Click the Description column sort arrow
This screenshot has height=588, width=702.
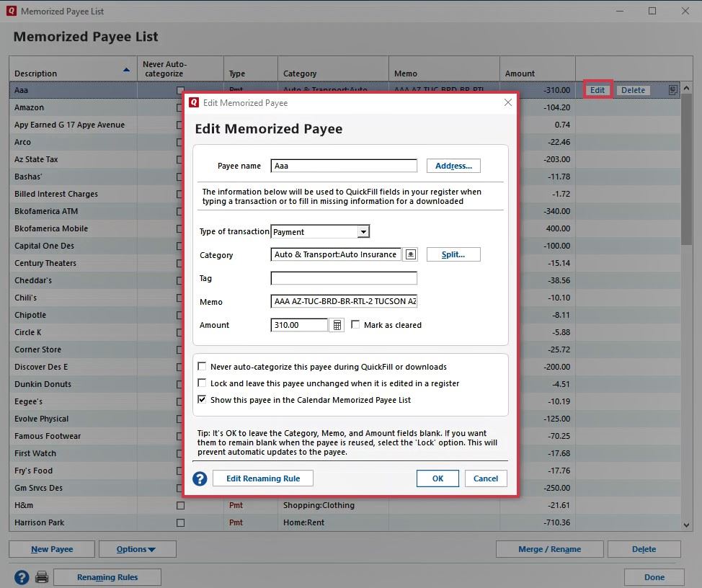(127, 70)
